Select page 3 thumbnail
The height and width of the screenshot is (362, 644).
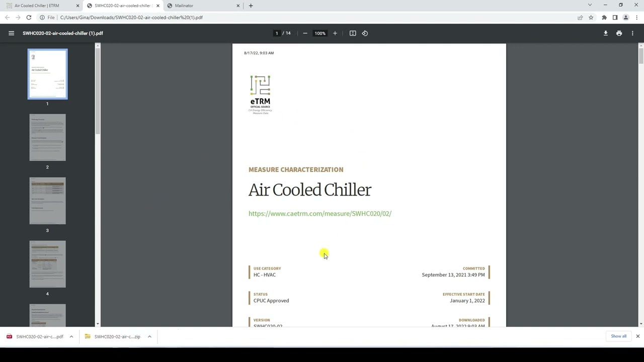[47, 201]
